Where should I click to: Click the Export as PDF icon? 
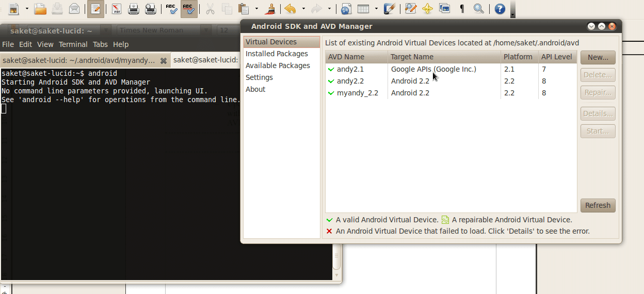click(117, 9)
